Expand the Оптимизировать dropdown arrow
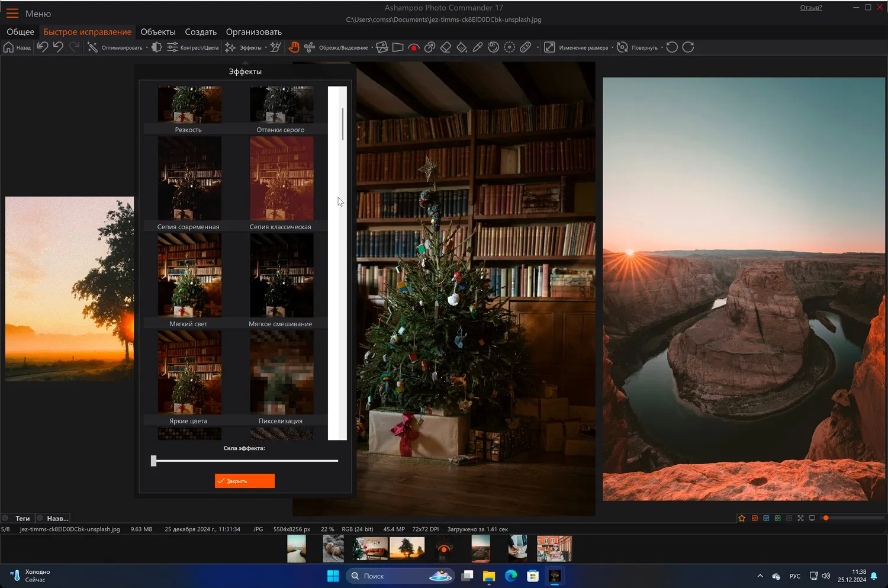Viewport: 888px width, 588px height. point(147,48)
